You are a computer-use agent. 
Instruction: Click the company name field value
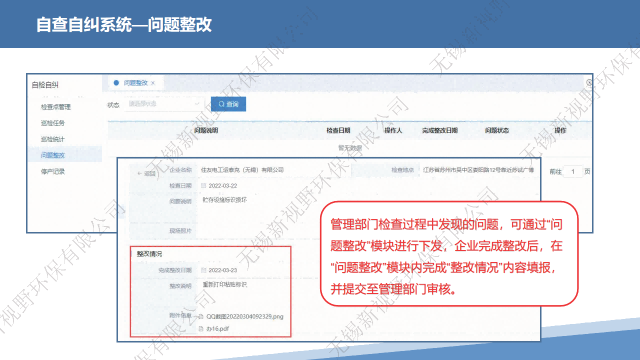[x=242, y=170]
